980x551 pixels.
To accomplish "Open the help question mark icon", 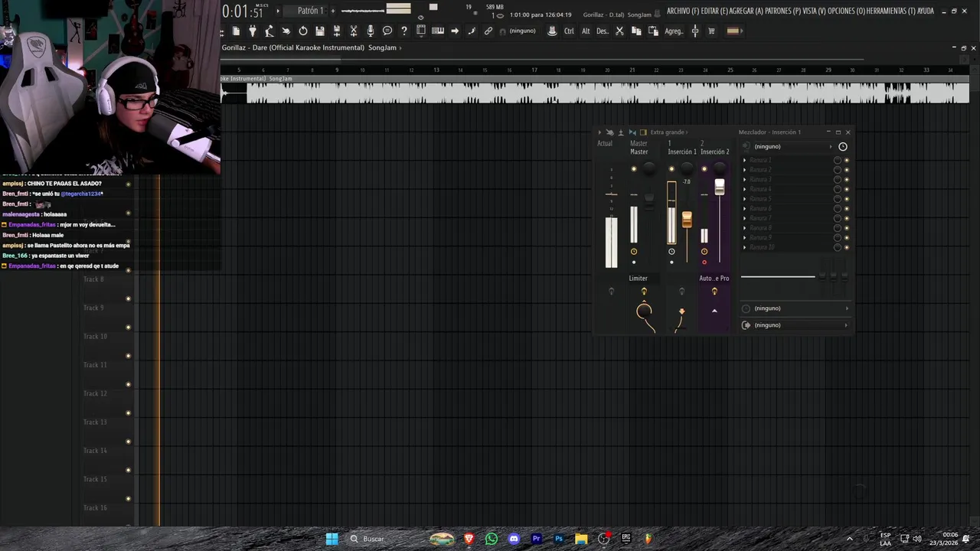I will (x=404, y=31).
